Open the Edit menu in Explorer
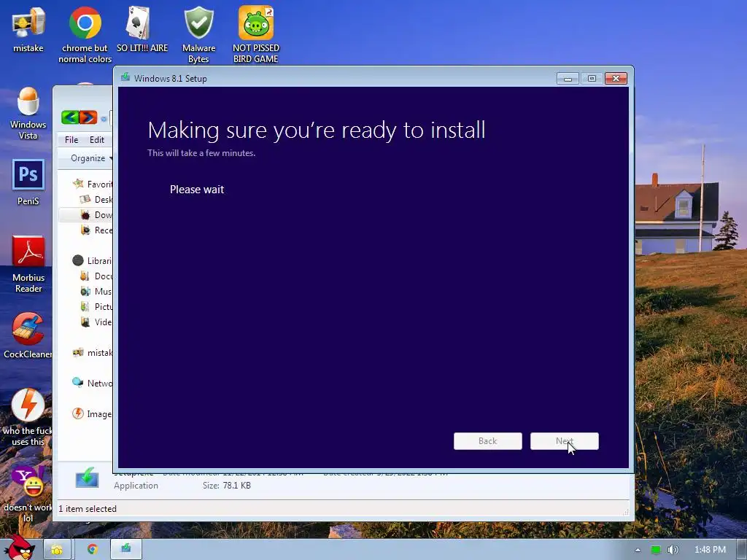 pyautogui.click(x=97, y=140)
